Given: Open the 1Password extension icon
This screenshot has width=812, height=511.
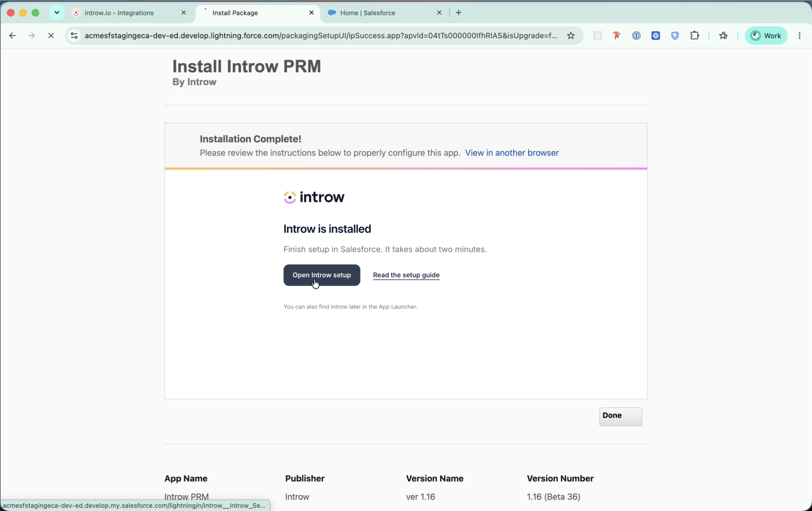Looking at the screenshot, I should [x=636, y=36].
